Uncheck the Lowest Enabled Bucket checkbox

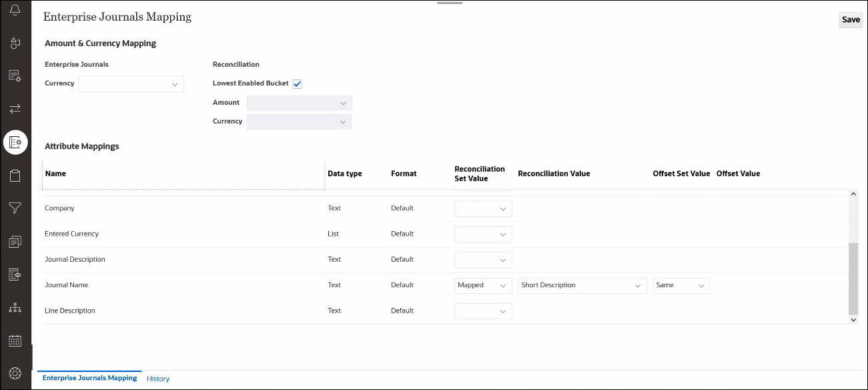[x=297, y=83]
